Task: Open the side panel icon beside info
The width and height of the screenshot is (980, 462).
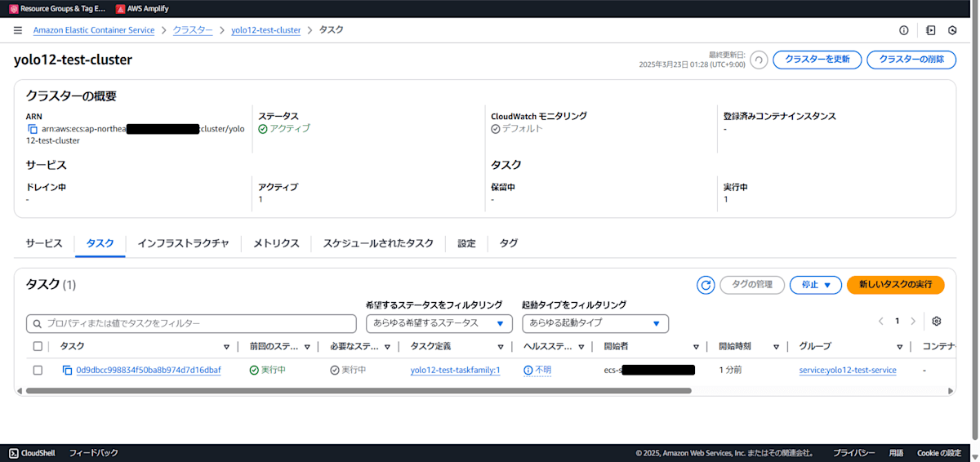Action: coord(930,30)
